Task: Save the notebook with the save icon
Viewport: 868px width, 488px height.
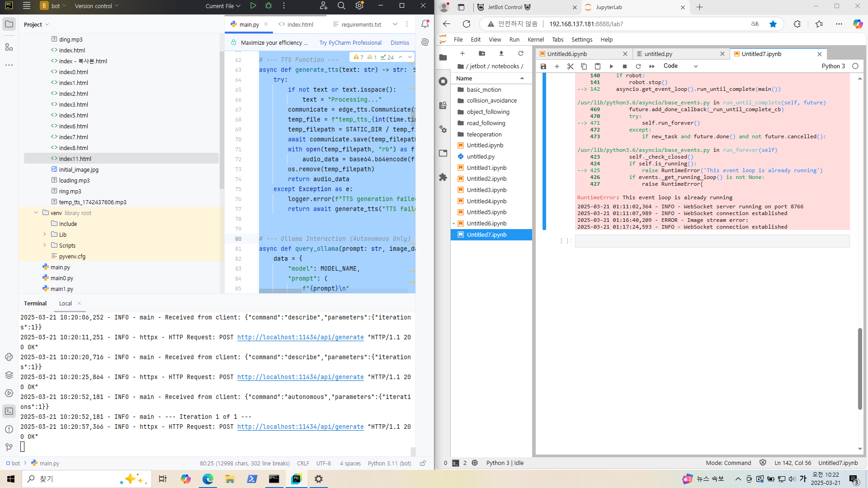Action: (543, 66)
